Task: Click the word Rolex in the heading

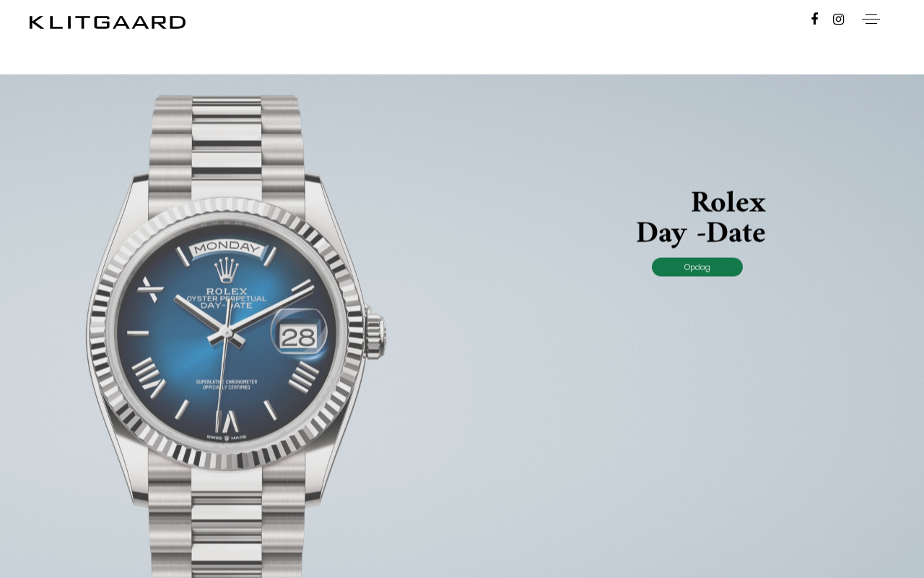Action: point(728,202)
